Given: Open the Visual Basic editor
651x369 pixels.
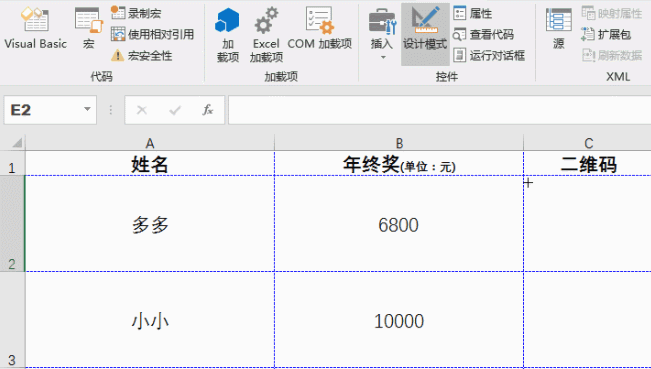Looking at the screenshot, I should [35, 29].
